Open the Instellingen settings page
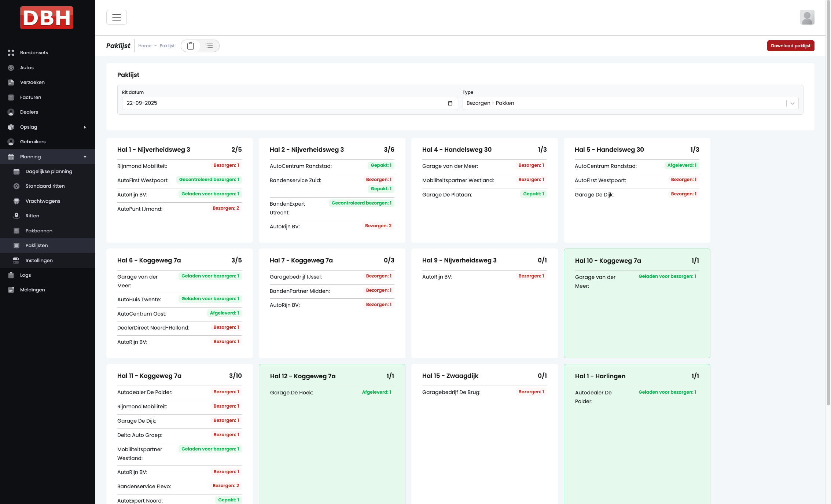The height and width of the screenshot is (504, 831). 39,261
